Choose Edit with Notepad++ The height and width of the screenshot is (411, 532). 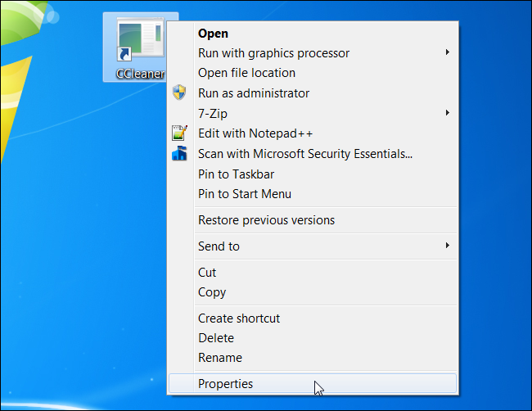(x=255, y=133)
